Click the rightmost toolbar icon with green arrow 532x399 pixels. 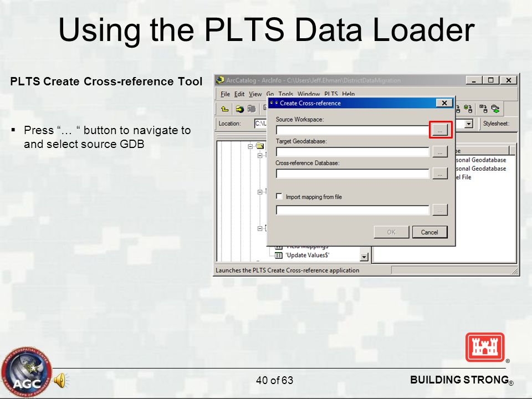coord(495,109)
